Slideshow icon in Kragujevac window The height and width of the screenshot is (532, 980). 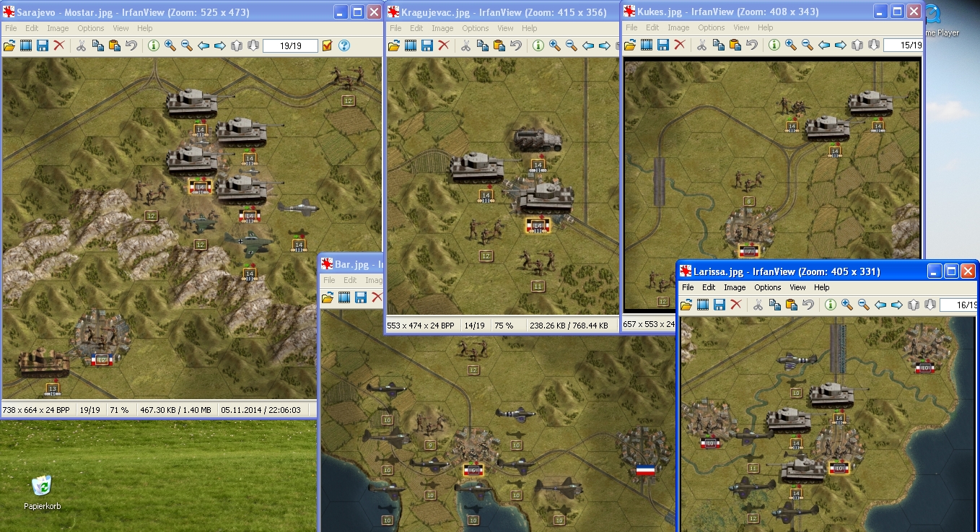(x=411, y=45)
